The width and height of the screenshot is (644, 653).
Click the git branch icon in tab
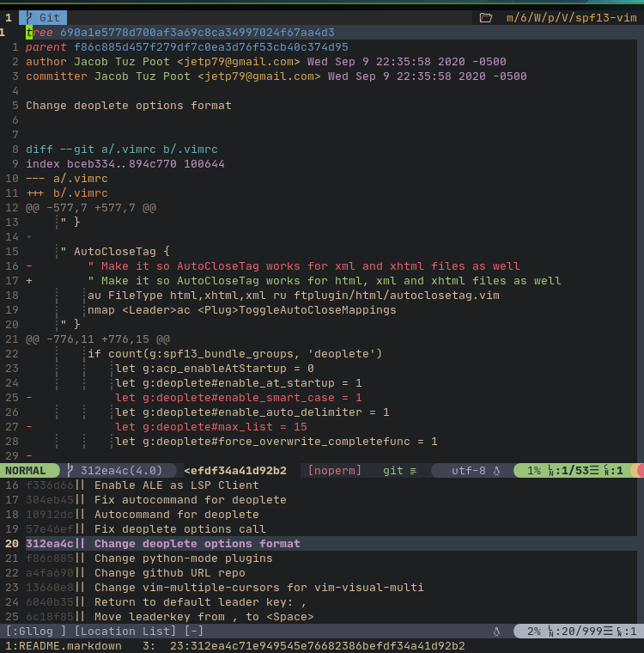point(28,18)
